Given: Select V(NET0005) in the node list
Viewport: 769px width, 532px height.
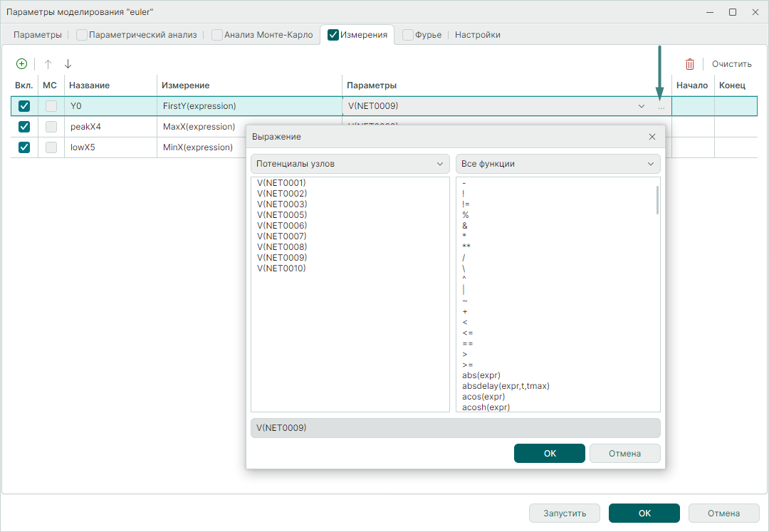Looking at the screenshot, I should [282, 215].
